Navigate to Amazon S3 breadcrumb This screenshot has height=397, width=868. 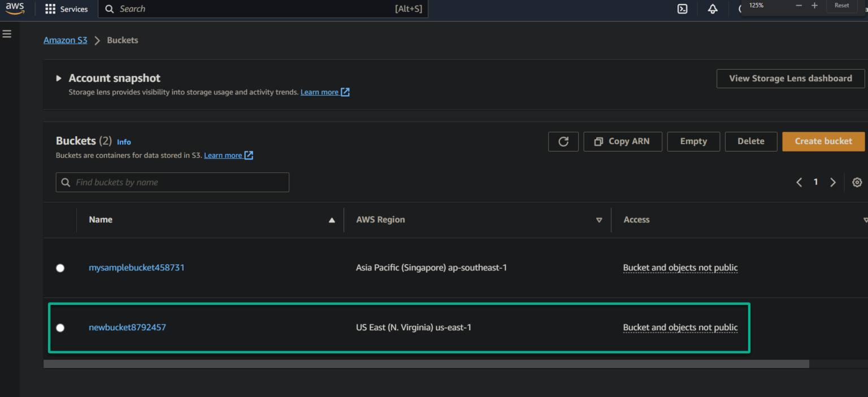coord(66,40)
